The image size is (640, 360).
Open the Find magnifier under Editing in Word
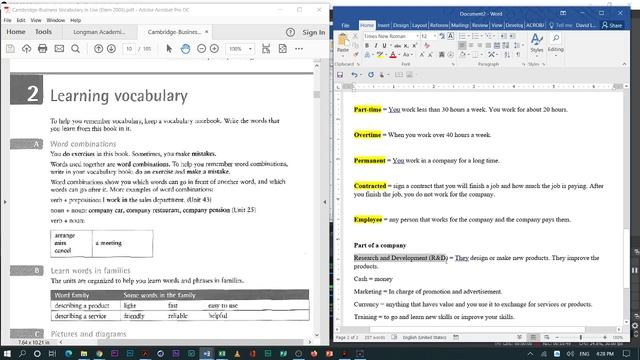[x=556, y=39]
